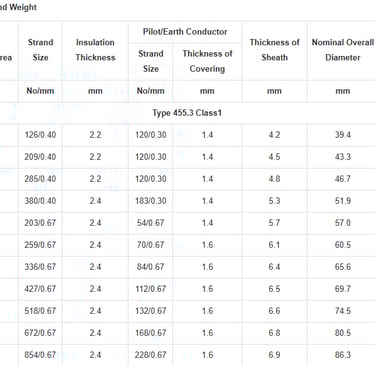
Task: Click the Nominal Overall Diameter header
Action: point(342,50)
